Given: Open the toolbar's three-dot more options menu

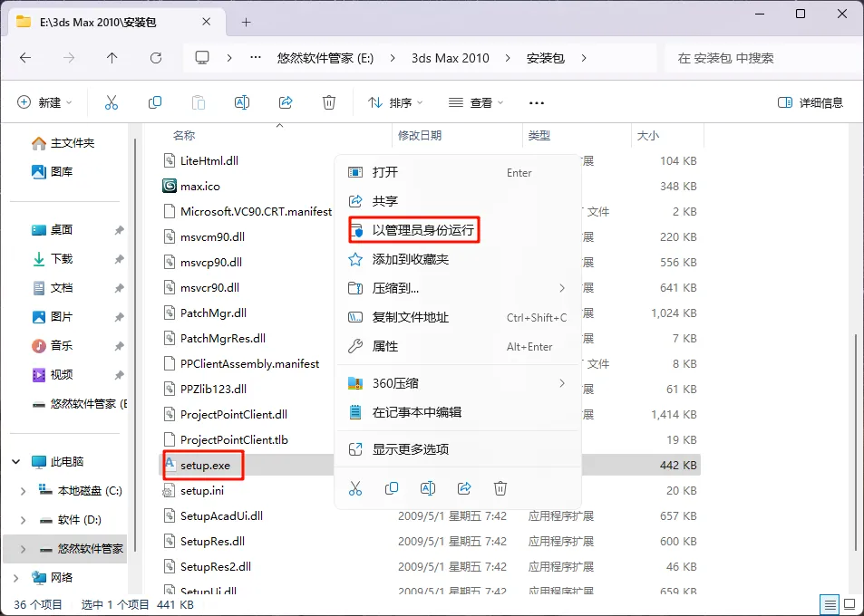Looking at the screenshot, I should click(x=536, y=103).
